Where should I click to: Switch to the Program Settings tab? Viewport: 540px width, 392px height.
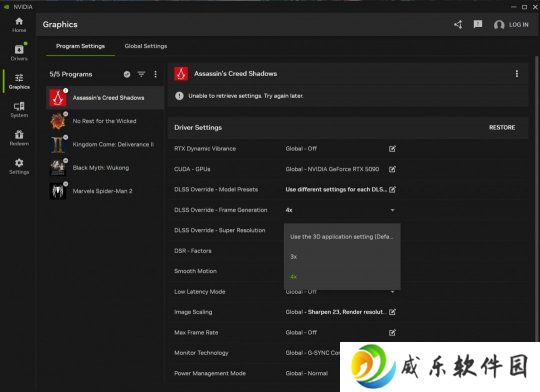(80, 46)
